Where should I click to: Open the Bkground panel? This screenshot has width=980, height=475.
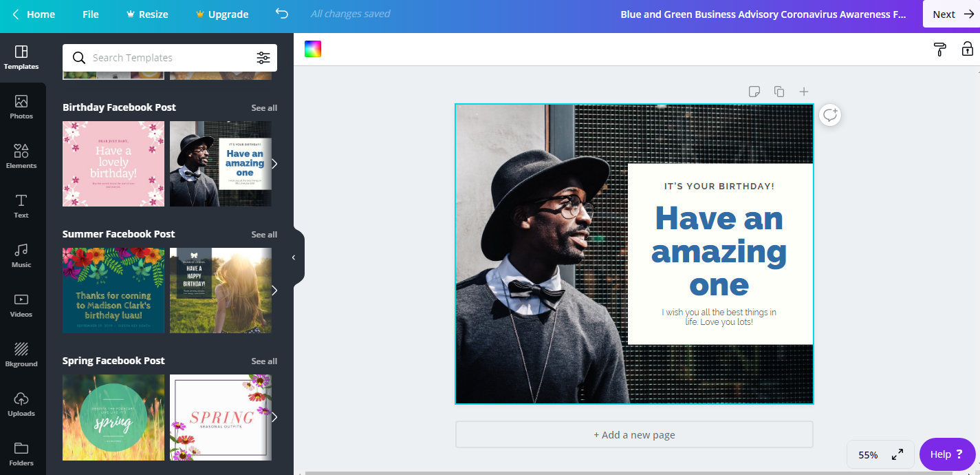(21, 355)
